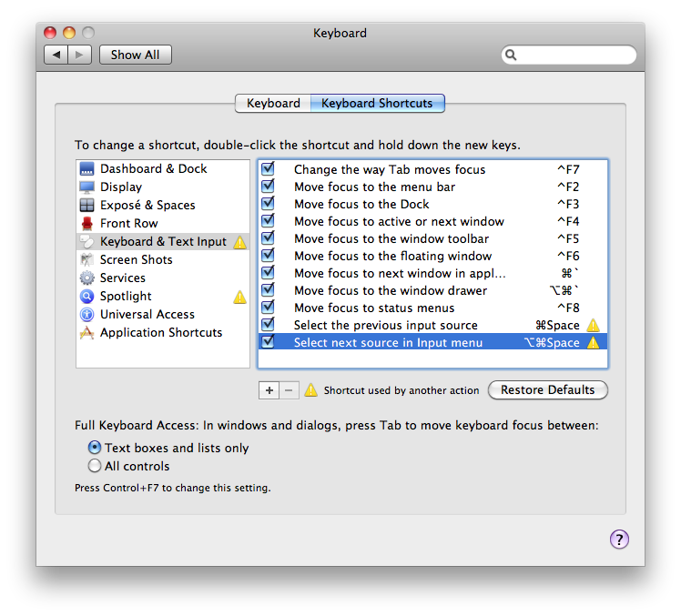This screenshot has height=616, width=681.
Task: Click the Restore Defaults button
Action: [x=548, y=389]
